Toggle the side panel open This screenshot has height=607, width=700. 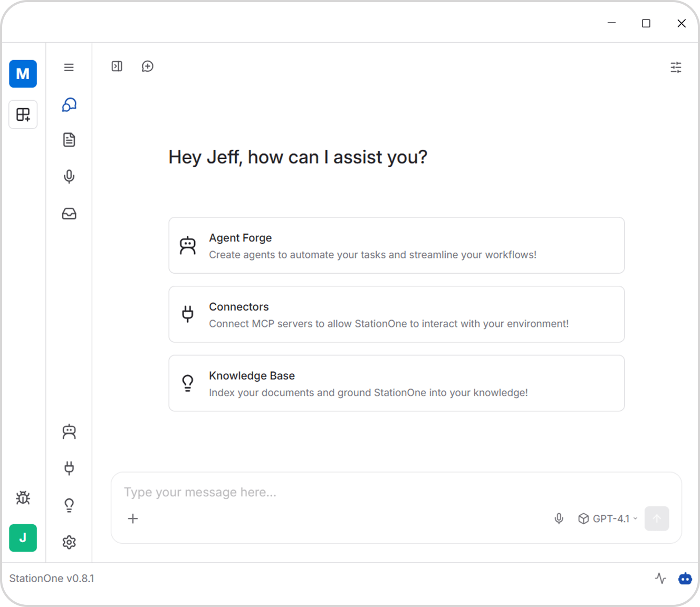tap(117, 66)
